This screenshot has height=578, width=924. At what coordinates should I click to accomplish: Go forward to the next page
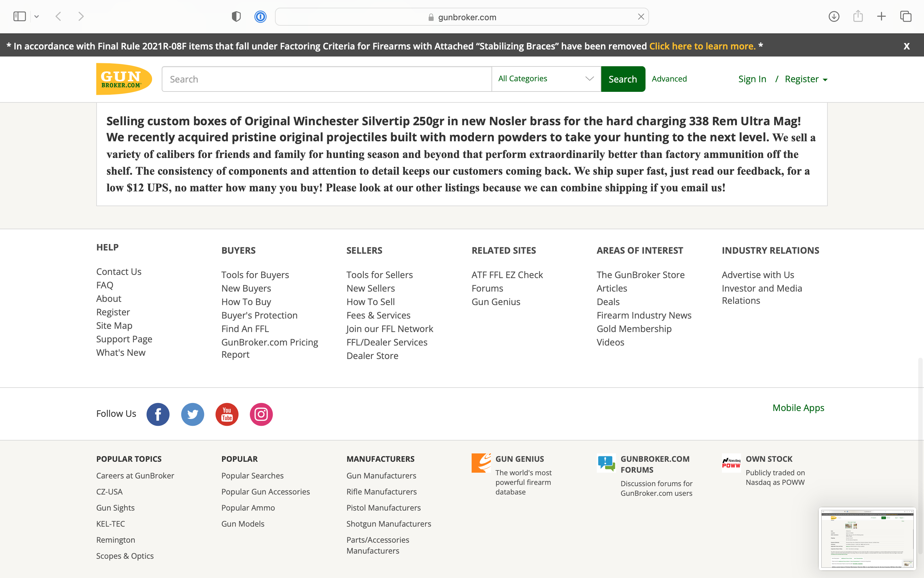coord(81,16)
